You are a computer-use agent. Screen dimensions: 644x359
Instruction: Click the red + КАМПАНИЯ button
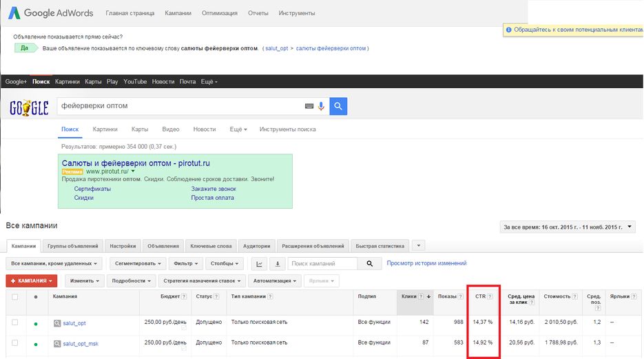[x=32, y=281]
